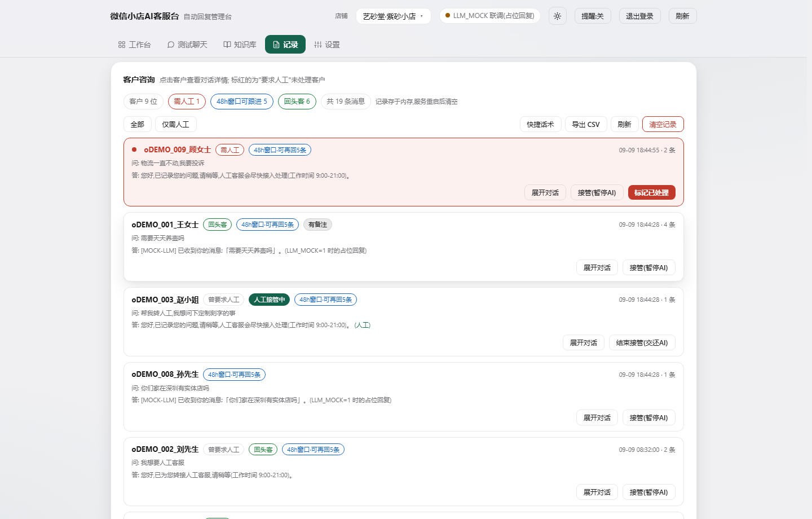The height and width of the screenshot is (519, 812).
Task: Go to the 设置 tab
Action: [327, 45]
